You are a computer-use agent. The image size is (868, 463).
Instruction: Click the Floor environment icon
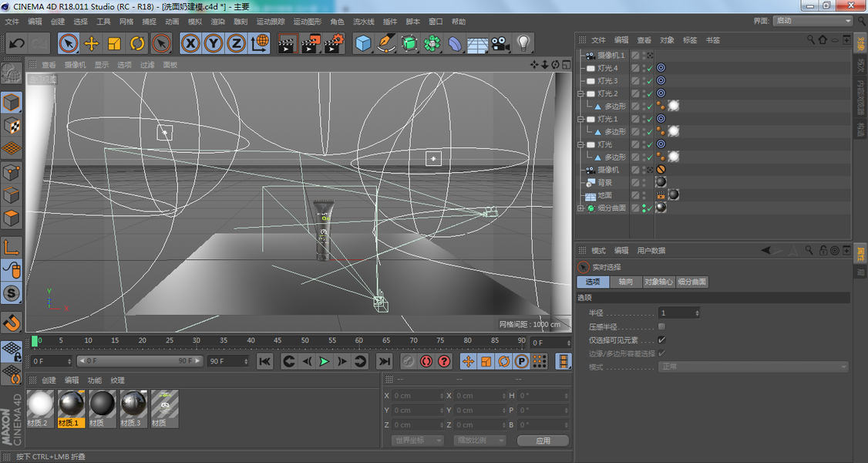click(477, 43)
